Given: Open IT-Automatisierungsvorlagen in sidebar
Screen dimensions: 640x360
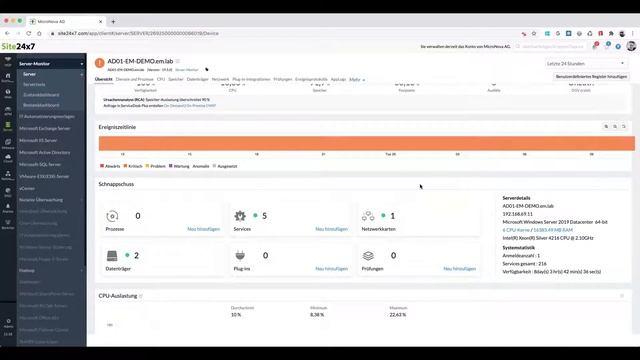Looking at the screenshot, I should coord(47,117).
